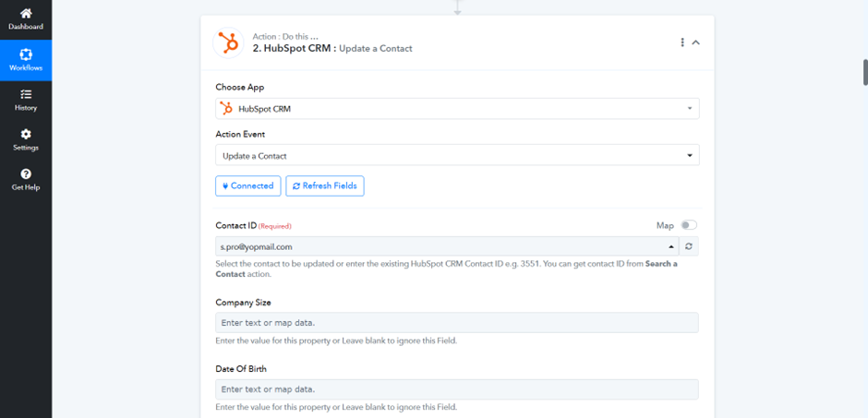The width and height of the screenshot is (868, 418).
Task: Click the Workflows menu label
Action: click(x=26, y=68)
